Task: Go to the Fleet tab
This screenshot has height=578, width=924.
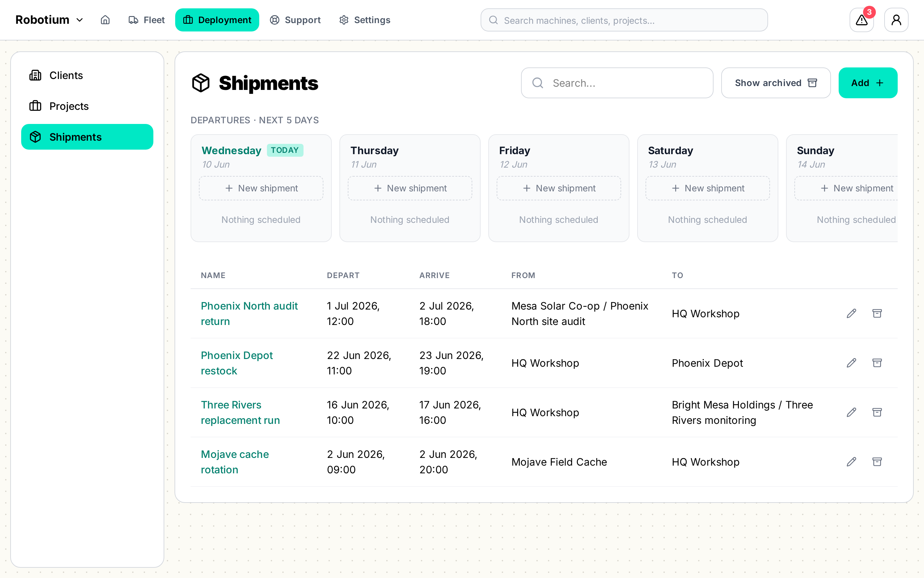Action: coord(147,20)
